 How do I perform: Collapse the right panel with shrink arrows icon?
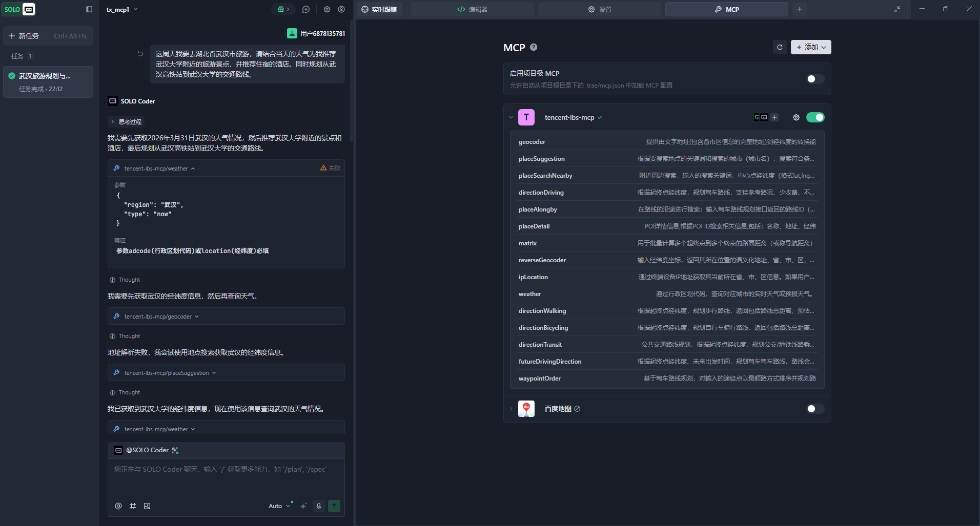click(897, 9)
